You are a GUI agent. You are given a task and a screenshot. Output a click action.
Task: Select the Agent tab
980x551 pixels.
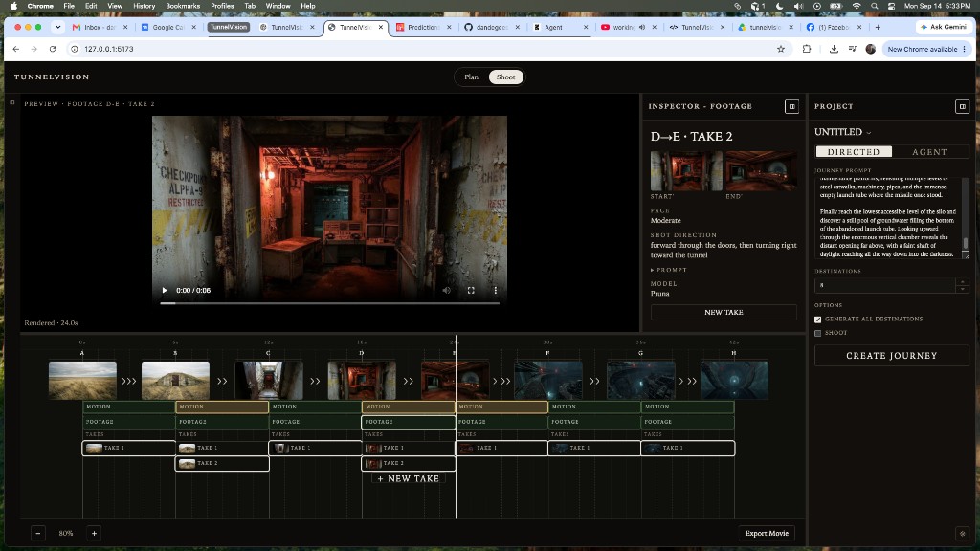tap(929, 152)
